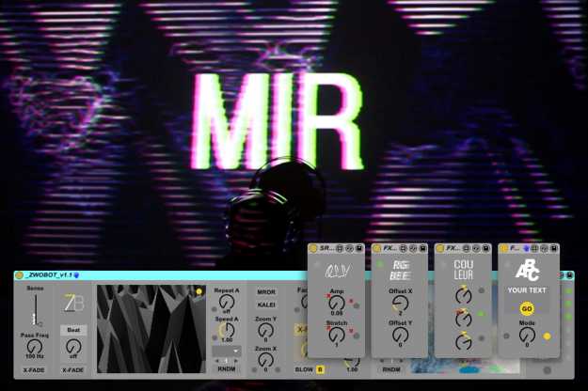Viewport: 588px width, 391px height.
Task: Click the Stretch knob
Action: click(337, 334)
